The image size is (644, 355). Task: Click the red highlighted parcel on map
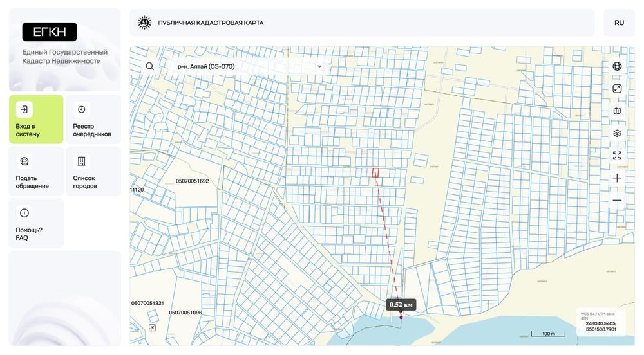pyautogui.click(x=375, y=172)
